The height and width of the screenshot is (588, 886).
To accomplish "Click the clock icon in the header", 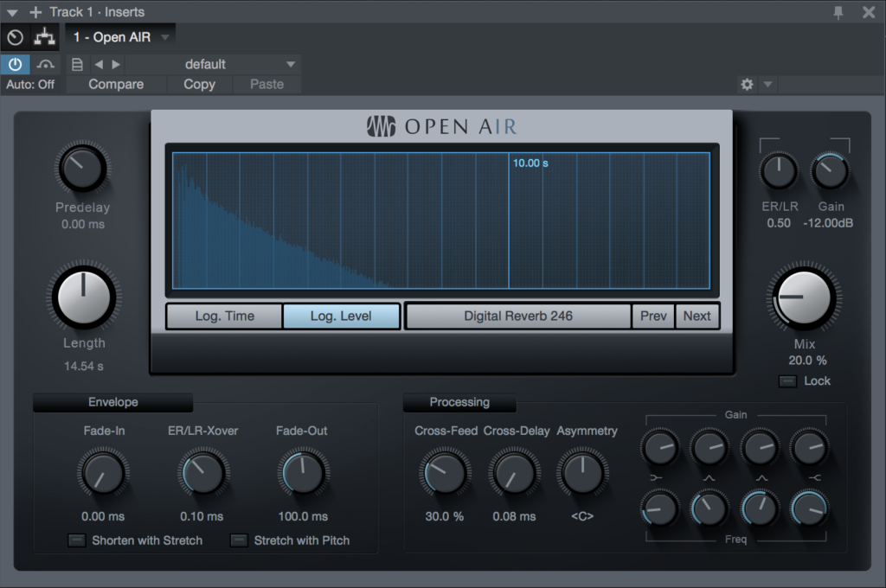I will pos(16,38).
